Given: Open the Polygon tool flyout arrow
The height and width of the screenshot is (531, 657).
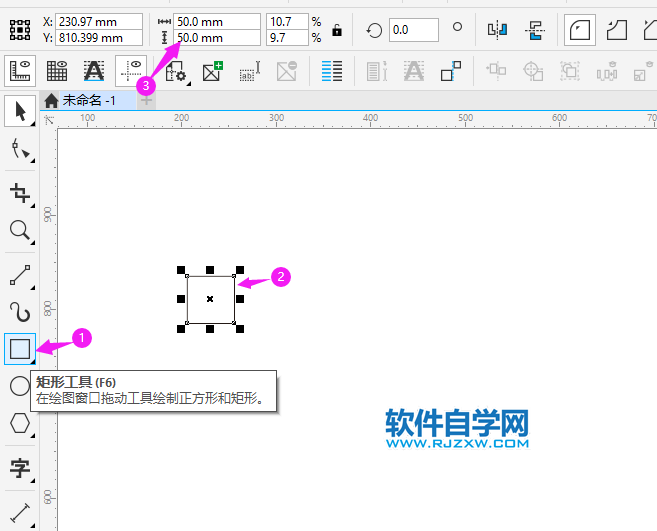Looking at the screenshot, I should 33,435.
